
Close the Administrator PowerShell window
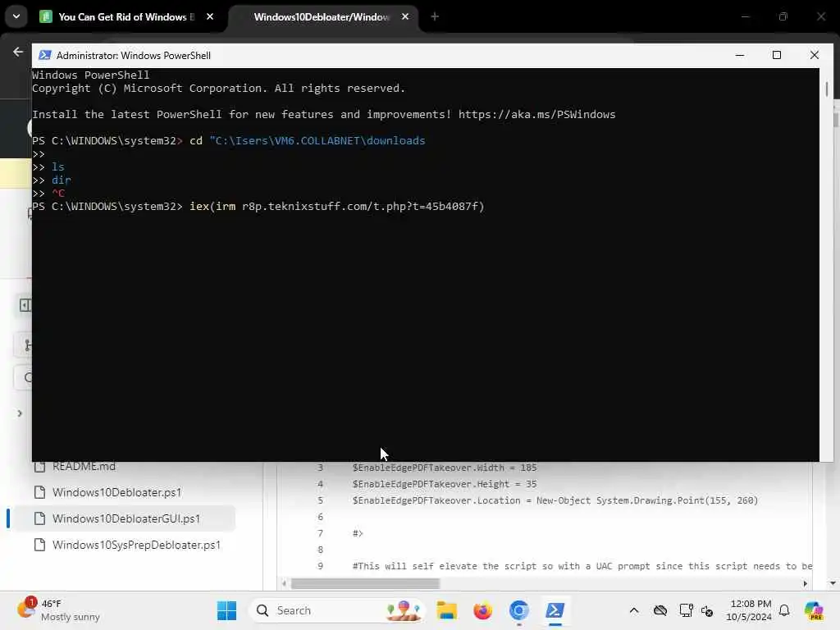point(815,55)
